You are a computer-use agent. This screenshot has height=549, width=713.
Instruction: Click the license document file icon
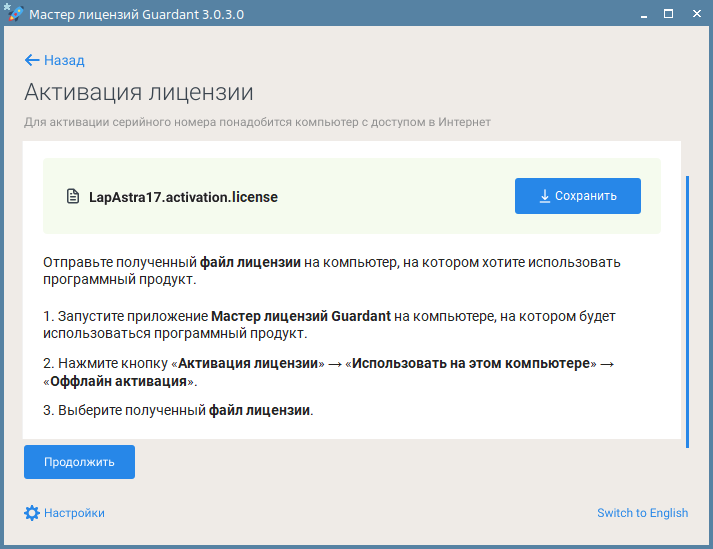72,197
